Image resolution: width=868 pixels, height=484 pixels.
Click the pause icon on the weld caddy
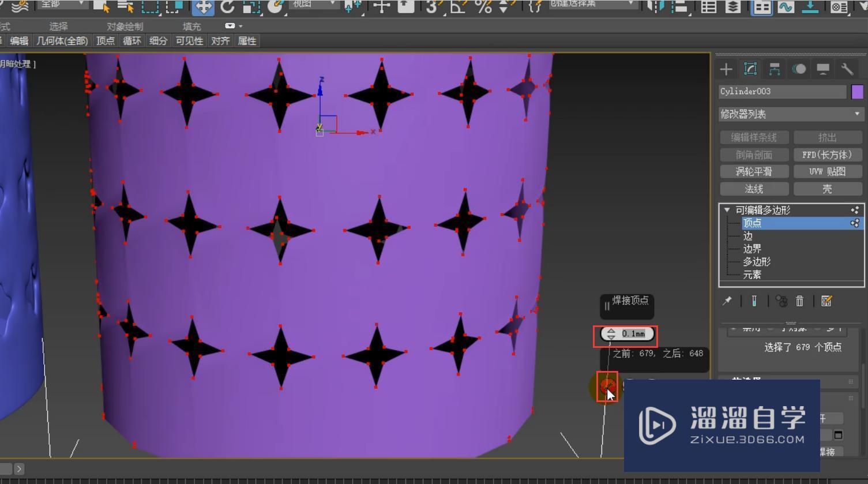coord(607,306)
